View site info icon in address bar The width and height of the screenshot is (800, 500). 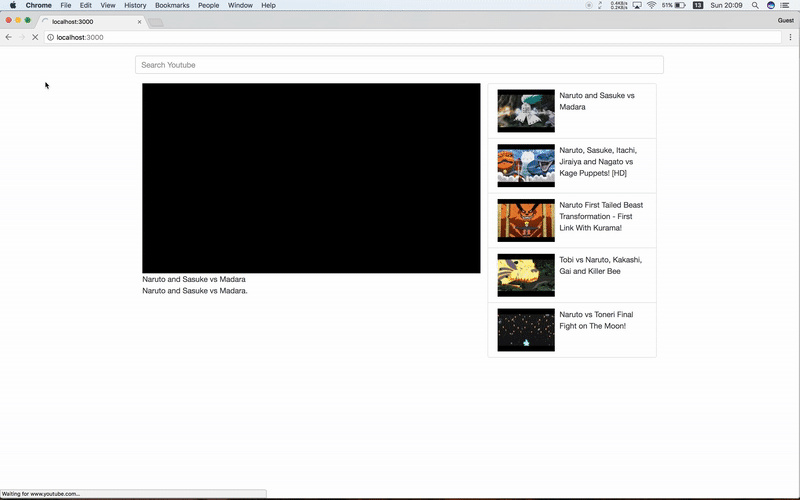click(x=51, y=37)
